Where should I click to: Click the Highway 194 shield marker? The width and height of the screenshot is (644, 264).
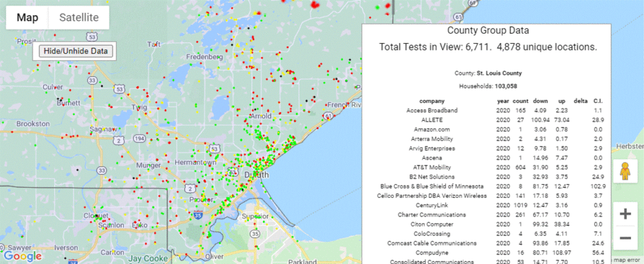pyautogui.click(x=139, y=139)
